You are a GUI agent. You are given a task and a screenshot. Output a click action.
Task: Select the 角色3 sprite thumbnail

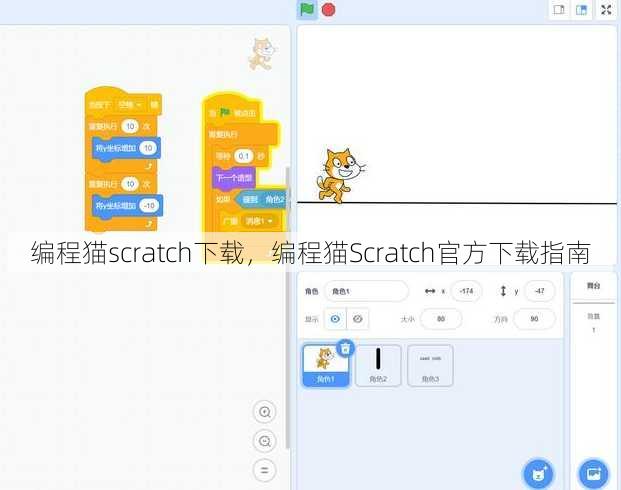[430, 365]
